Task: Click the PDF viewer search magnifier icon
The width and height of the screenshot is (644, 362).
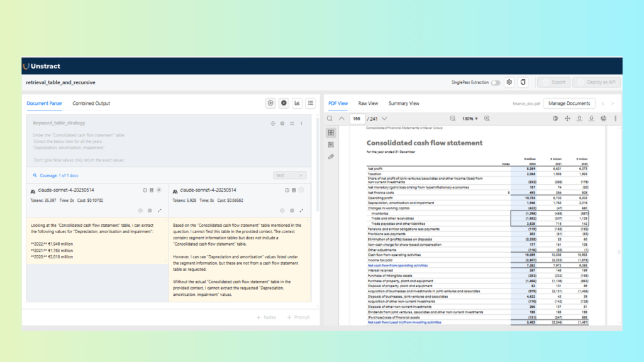Action: click(330, 118)
